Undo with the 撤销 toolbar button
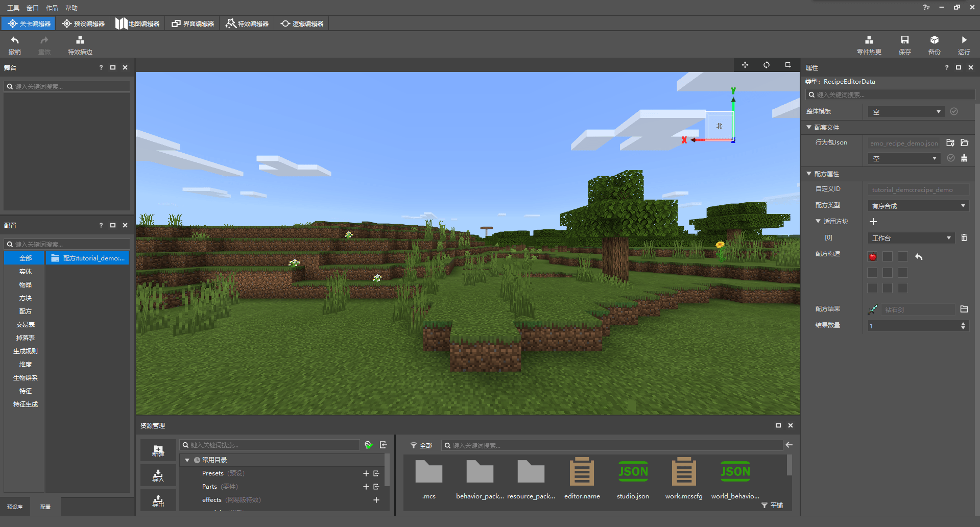Viewport: 980px width, 527px height. (x=15, y=45)
